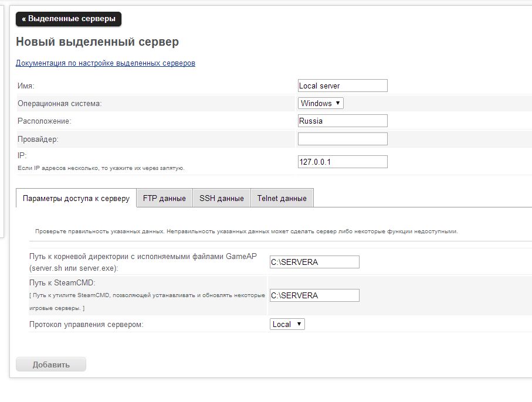Click the Новый выделенный сервер heading
This screenshot has width=532, height=402.
coord(97,42)
